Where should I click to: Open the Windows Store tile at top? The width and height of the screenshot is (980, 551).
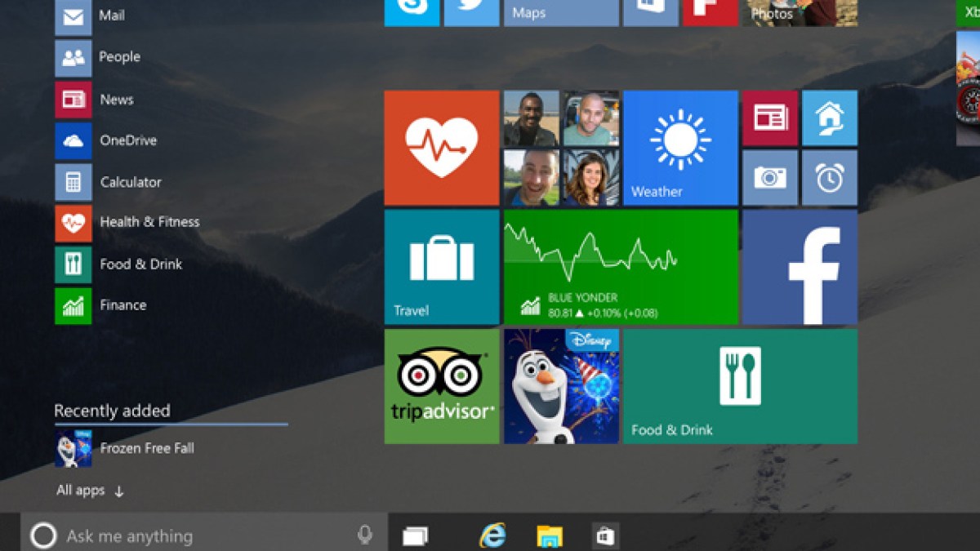pyautogui.click(x=651, y=13)
